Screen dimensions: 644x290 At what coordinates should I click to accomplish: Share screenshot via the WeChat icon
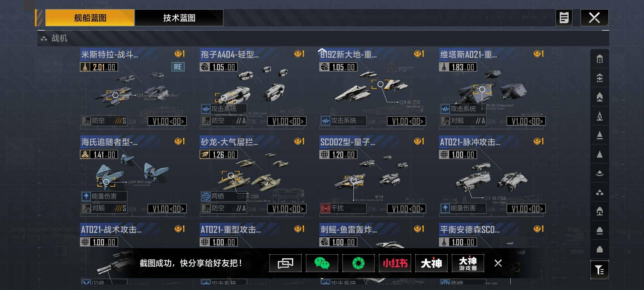coord(322,263)
